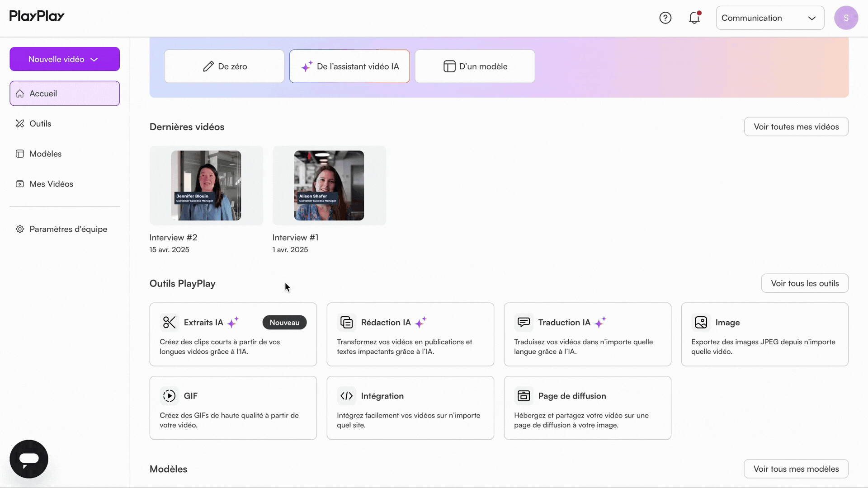This screenshot has height=488, width=868.
Task: Click the Paramètres d'équipe gear icon
Action: (20, 229)
